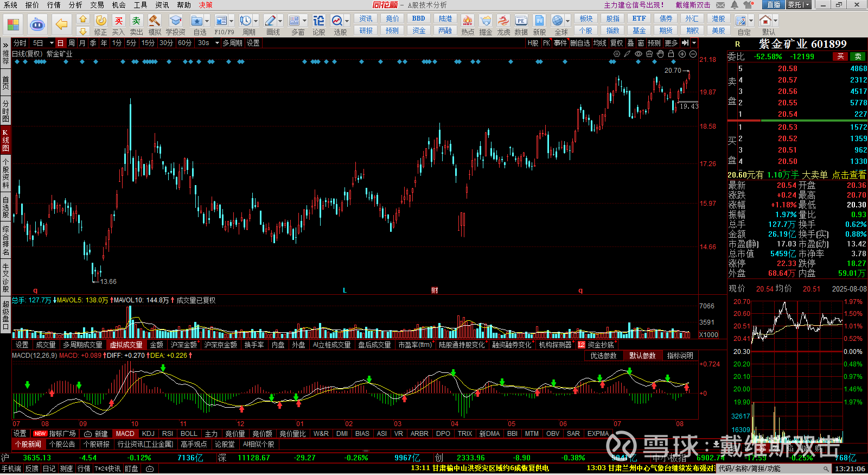Toggle 叠 overlay comparison

[x=630, y=43]
